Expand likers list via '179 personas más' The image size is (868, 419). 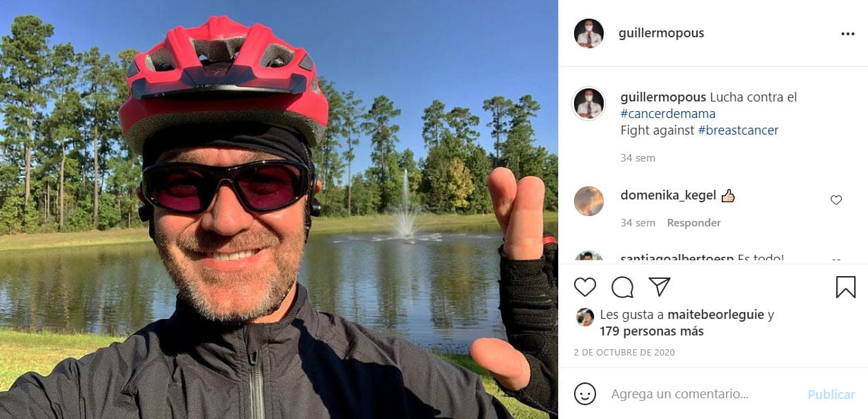[x=653, y=331]
